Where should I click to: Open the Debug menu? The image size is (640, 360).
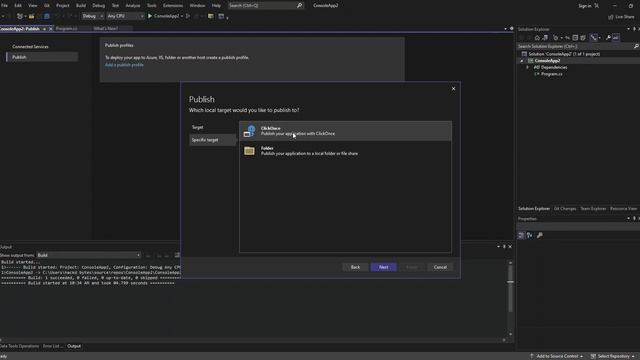pos(98,6)
